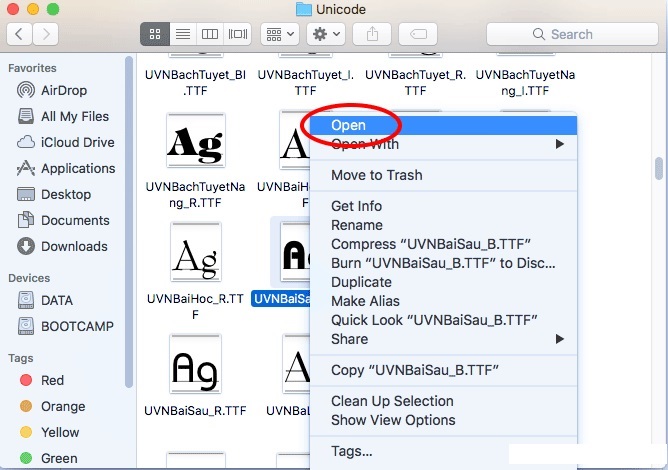This screenshot has width=668, height=470.
Task: Go forward using the right chevron button
Action: (x=45, y=34)
